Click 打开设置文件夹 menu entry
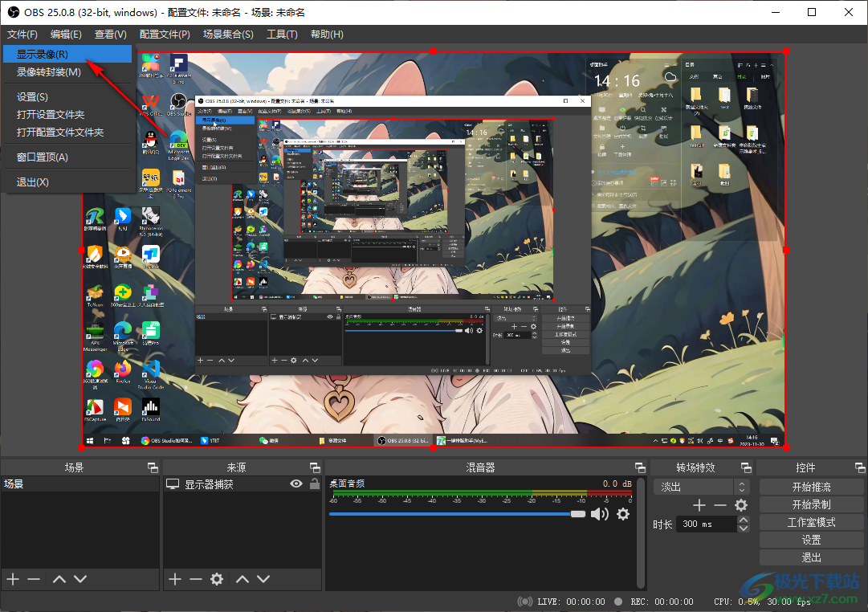 67,115
